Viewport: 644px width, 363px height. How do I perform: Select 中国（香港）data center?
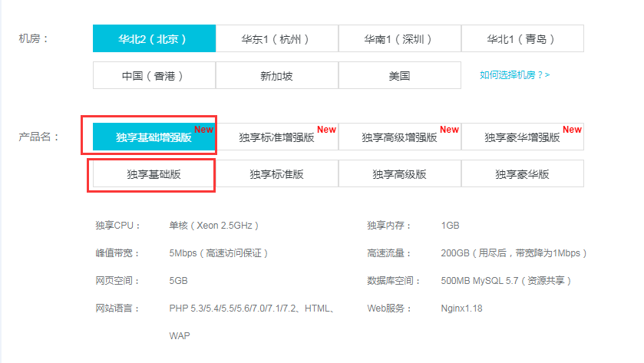click(x=154, y=75)
